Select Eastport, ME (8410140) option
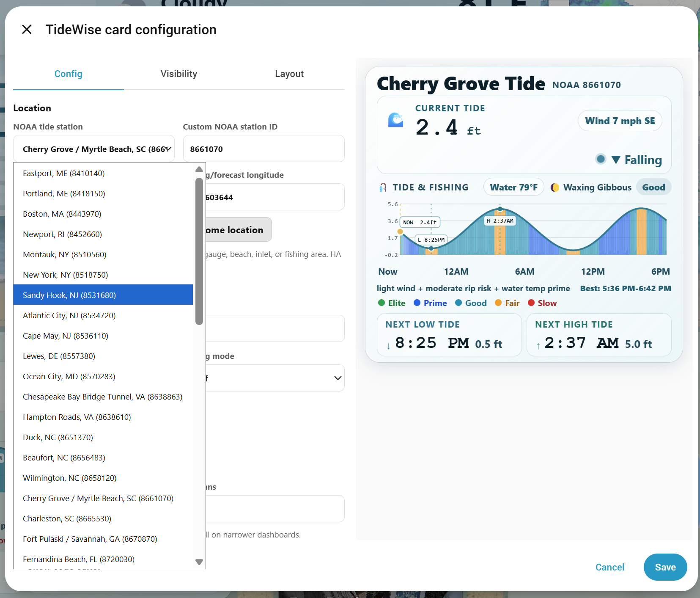This screenshot has height=598, width=700. [x=103, y=174]
